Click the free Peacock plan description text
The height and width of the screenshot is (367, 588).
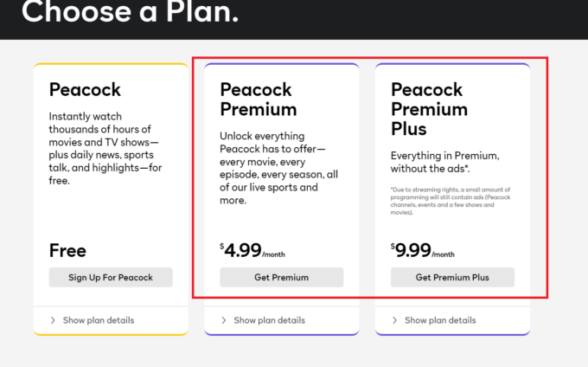[105, 149]
